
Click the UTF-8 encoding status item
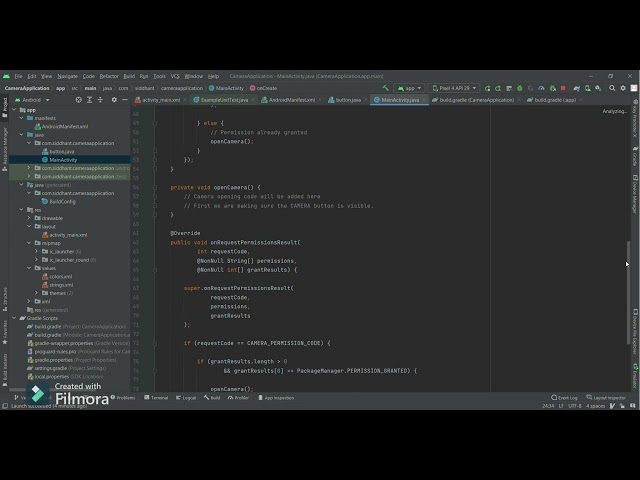[574, 406]
